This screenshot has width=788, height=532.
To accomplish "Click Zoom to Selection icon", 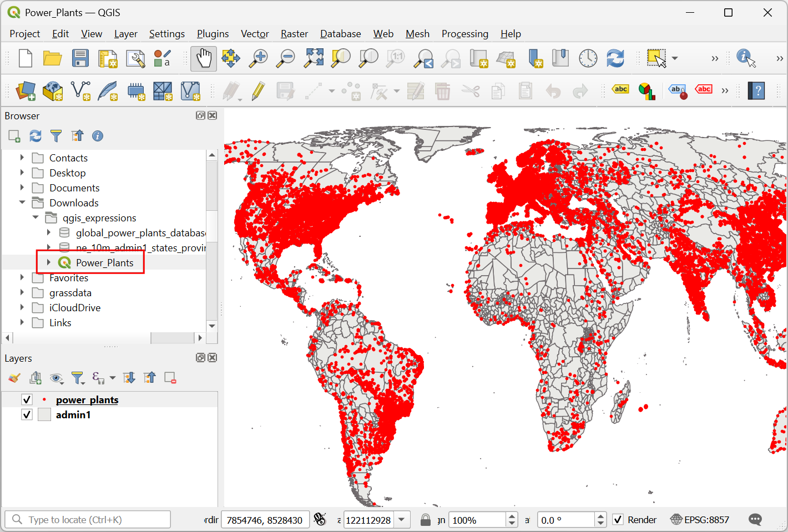I will tap(341, 58).
